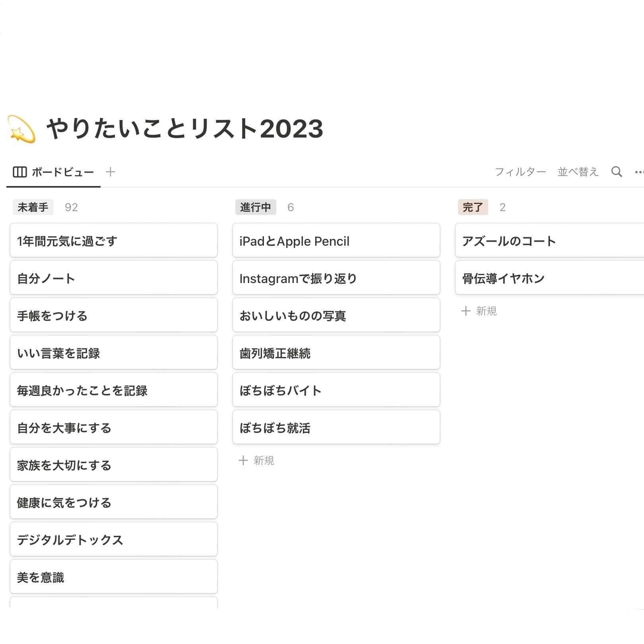The width and height of the screenshot is (644, 644).
Task: Open the card ぼちぼち就活
Action: coord(336,427)
